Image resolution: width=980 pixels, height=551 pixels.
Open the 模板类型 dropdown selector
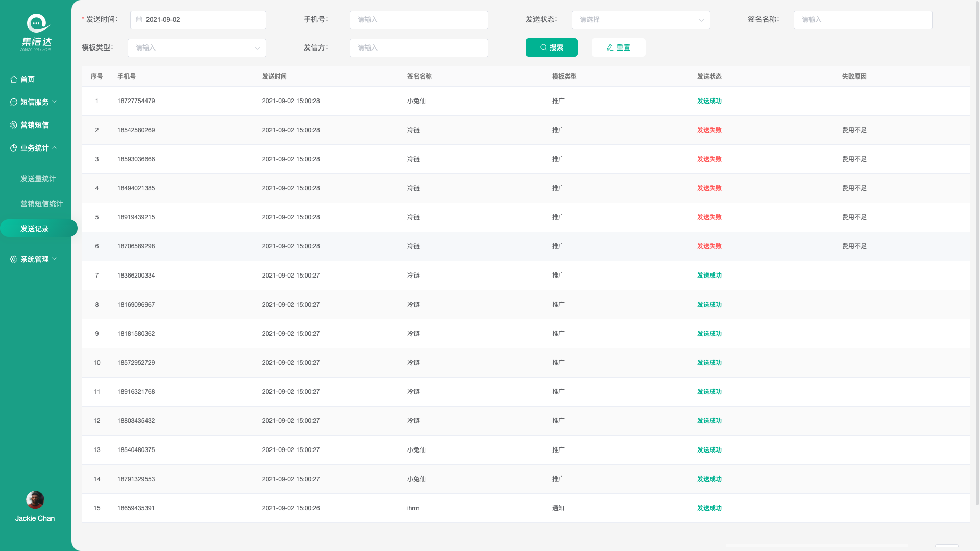(x=197, y=48)
